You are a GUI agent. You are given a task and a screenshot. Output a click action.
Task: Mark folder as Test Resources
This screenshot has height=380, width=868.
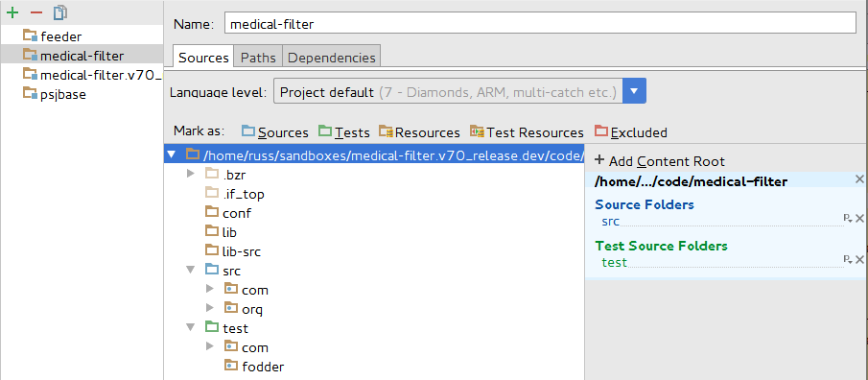tap(527, 132)
